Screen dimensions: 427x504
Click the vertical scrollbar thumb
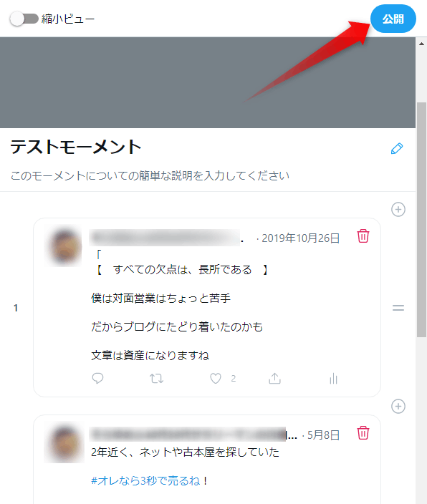point(421,220)
